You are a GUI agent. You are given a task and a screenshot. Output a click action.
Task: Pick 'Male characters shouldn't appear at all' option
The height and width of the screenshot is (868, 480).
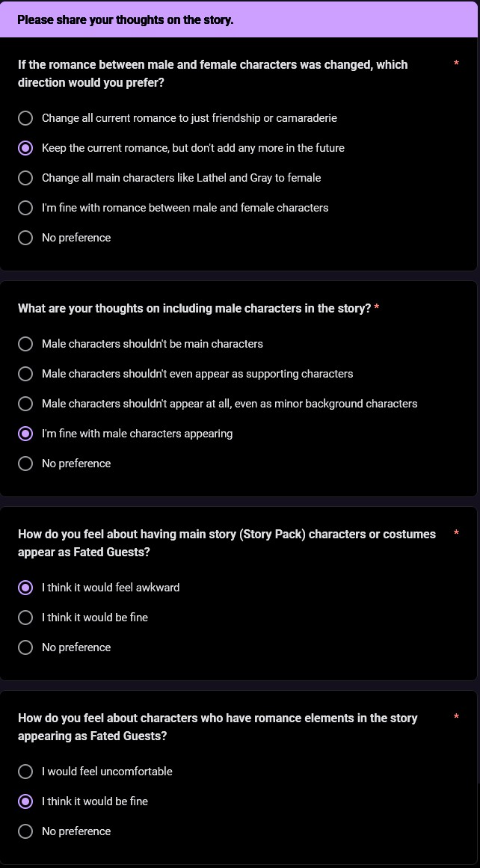[25, 404]
